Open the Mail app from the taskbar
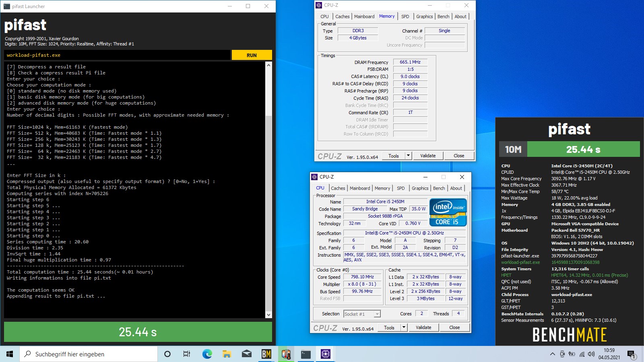Viewport: 644px width, 362px height. pos(247,354)
